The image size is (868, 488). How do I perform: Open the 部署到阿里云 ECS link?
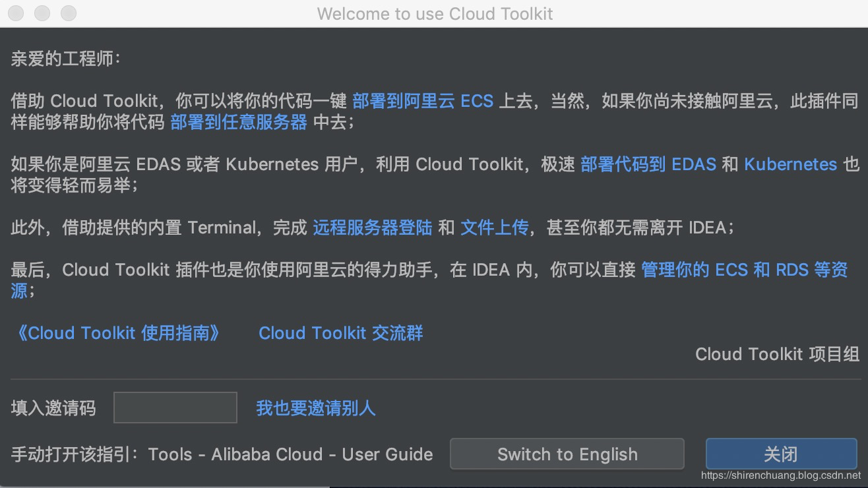pyautogui.click(x=423, y=101)
